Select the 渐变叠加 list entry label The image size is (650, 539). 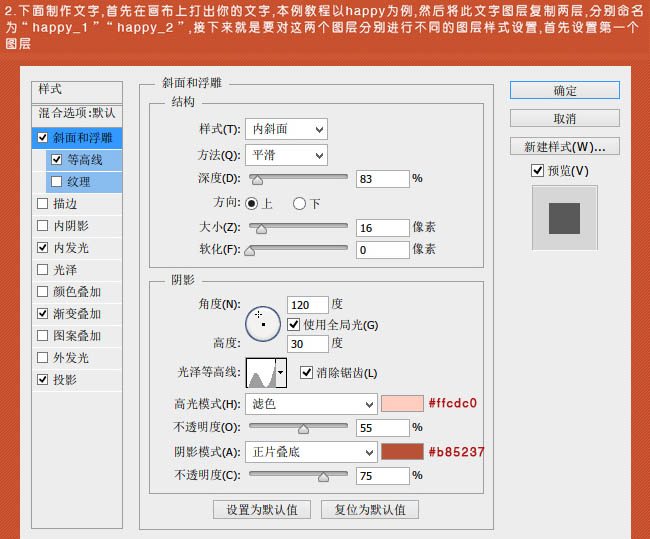coord(77,314)
